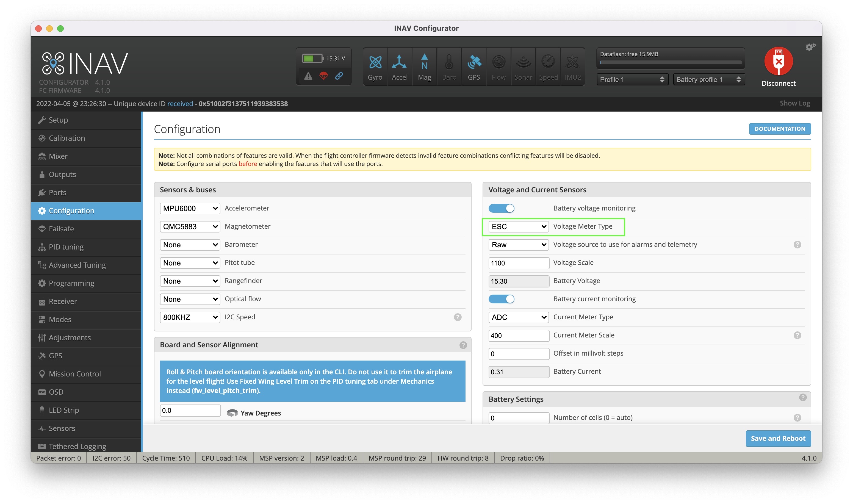853x504 pixels.
Task: Open the settings gears icon at top right
Action: 810,47
